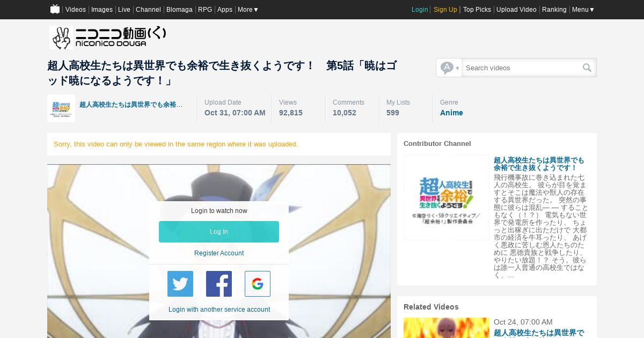Expand the Menu dropdown at top right
This screenshot has height=338, width=644.
click(x=583, y=10)
